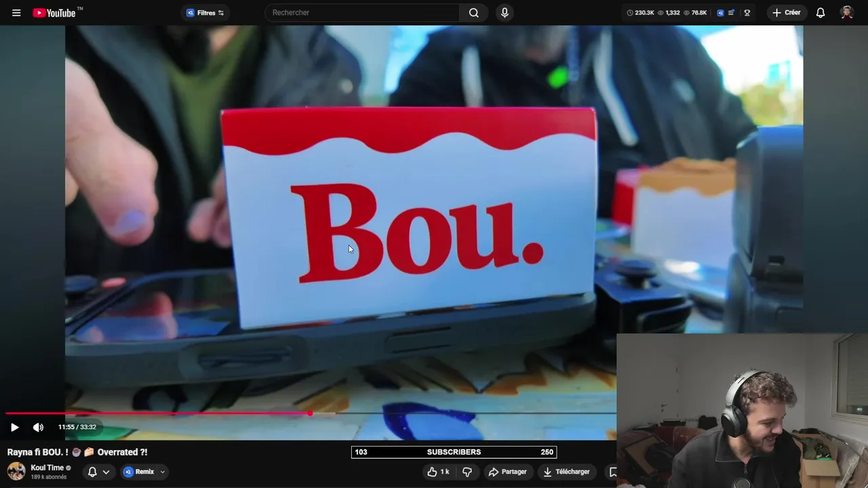This screenshot has width=868, height=488.
Task: Open the trophy icon in the stats bar
Action: 747,13
